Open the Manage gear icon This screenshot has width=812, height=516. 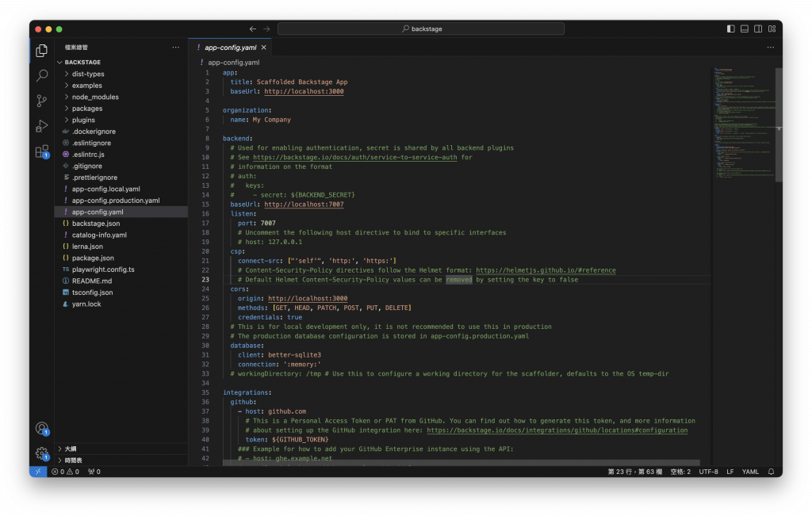pos(42,453)
